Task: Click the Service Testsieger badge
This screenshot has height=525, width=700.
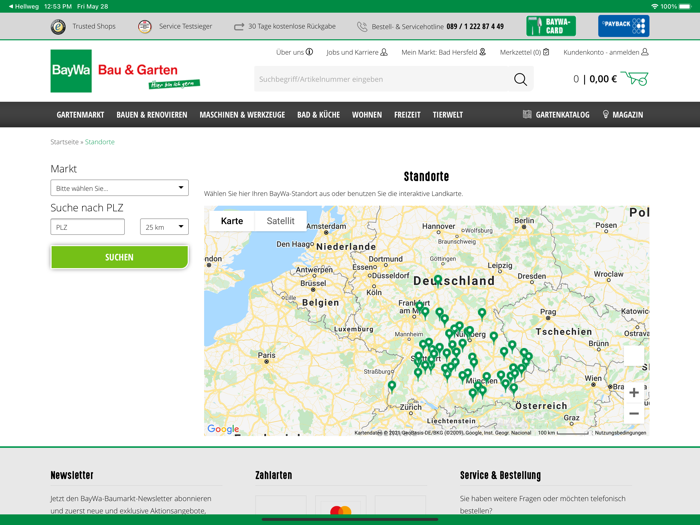Action: tap(145, 27)
